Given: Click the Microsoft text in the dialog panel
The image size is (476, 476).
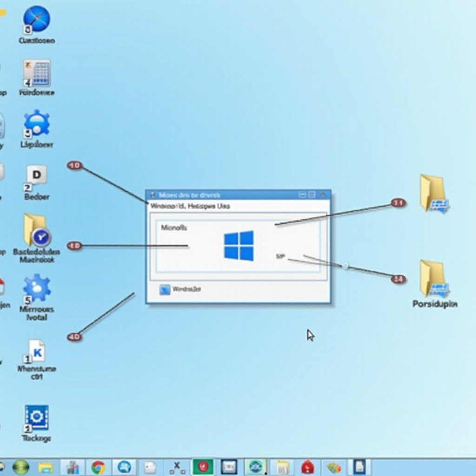Looking at the screenshot, I should pos(174,228).
